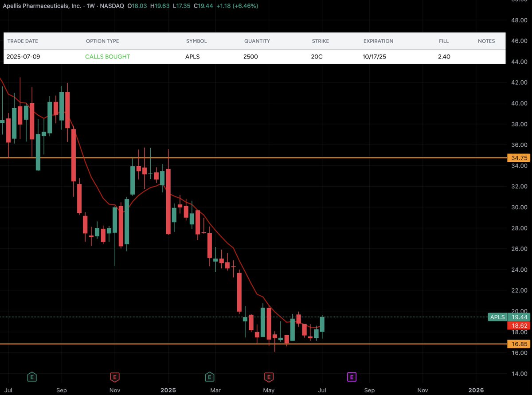Click the 2025-07-09 trade date cell
The image size is (532, 395).
tap(23, 57)
